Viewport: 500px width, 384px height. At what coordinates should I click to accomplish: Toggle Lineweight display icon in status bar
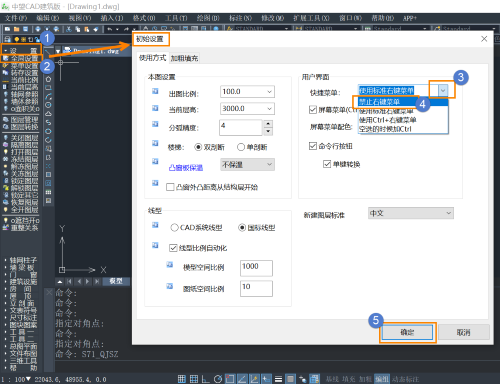point(278,379)
